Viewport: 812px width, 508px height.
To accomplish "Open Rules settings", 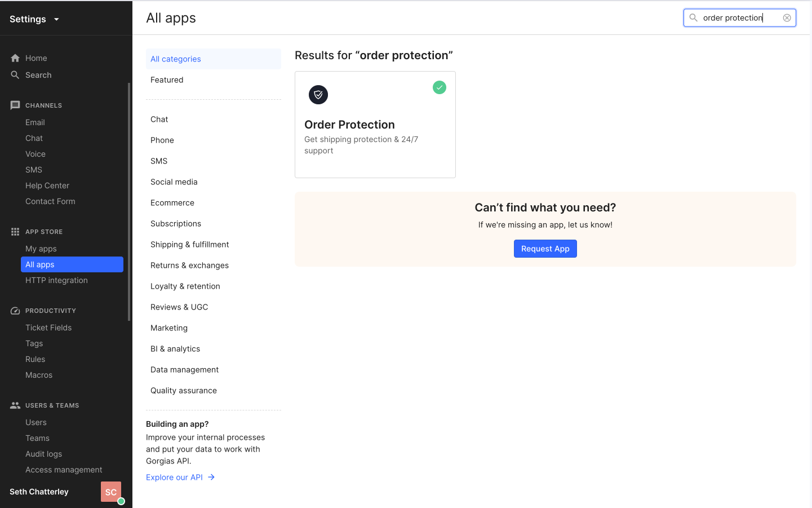I will [36, 359].
